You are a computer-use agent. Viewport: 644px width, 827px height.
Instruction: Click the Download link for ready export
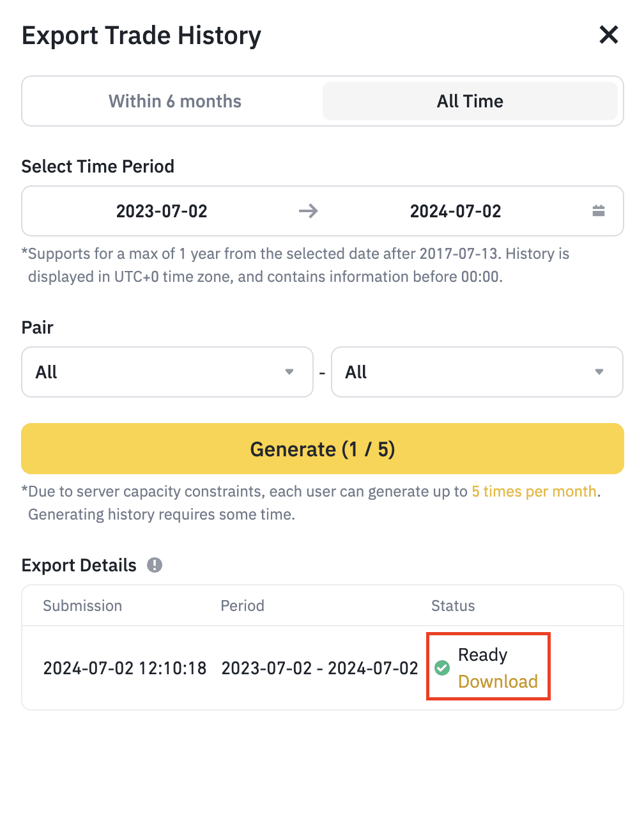tap(498, 681)
